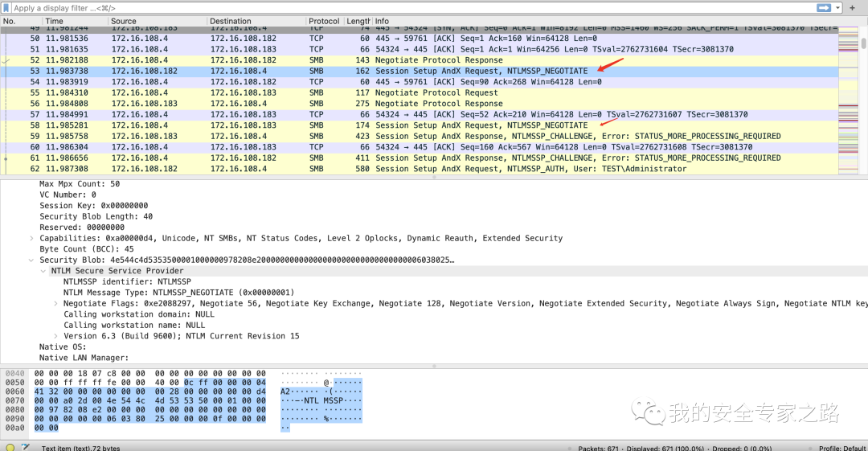Screen dimensions: 868x451
Task: Click hex offset row 0050
Action: pos(15,383)
